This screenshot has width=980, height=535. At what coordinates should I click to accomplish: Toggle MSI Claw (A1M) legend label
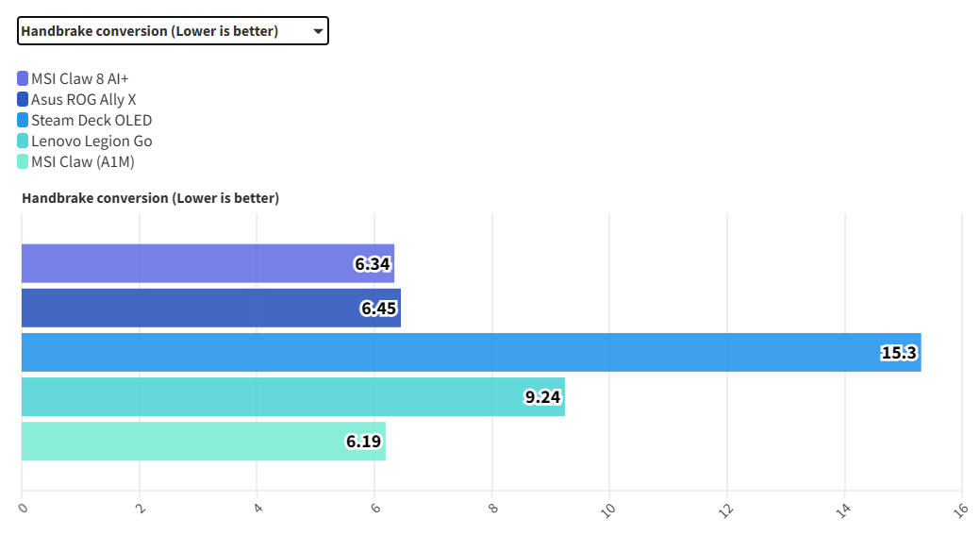coord(83,161)
